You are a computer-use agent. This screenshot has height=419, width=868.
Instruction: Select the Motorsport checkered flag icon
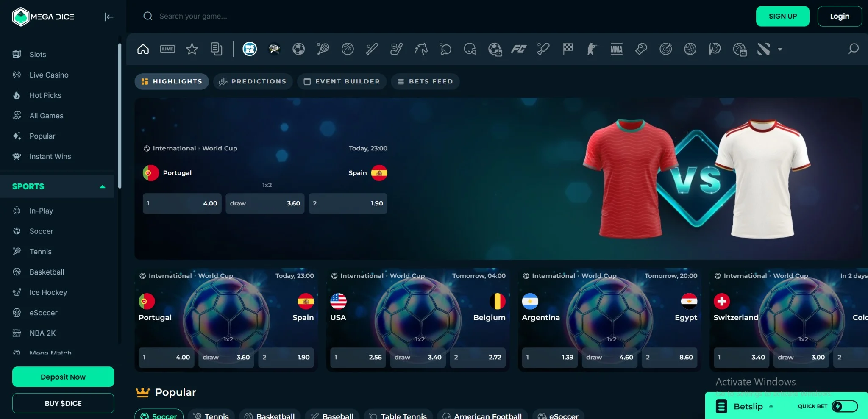click(568, 49)
